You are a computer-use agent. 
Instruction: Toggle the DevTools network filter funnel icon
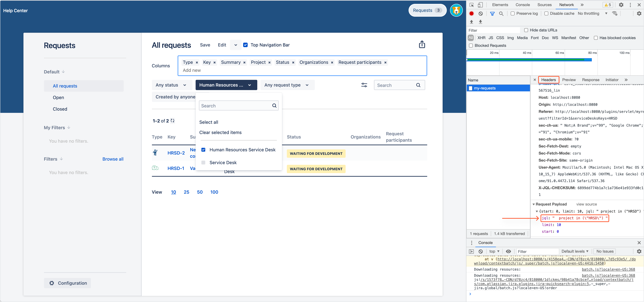coord(492,13)
